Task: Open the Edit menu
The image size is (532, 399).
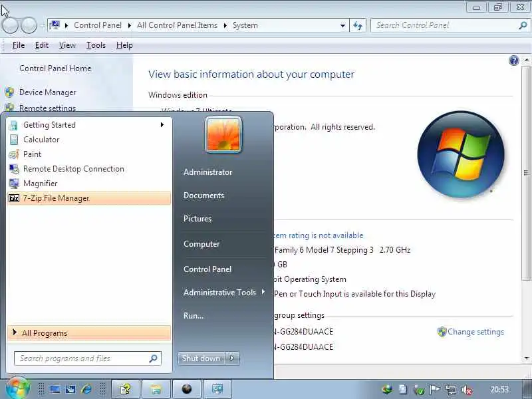Action: point(41,45)
